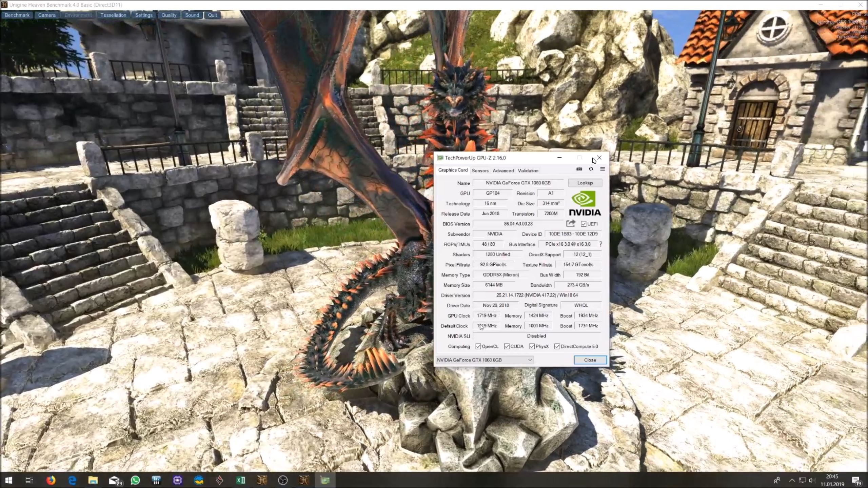Open the Quality menu in Heaven
The width and height of the screenshot is (868, 488).
pyautogui.click(x=169, y=15)
